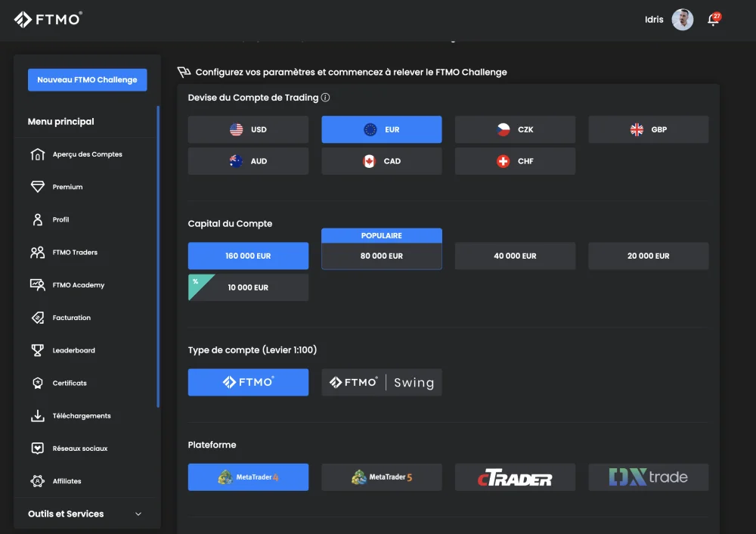Select GBP account currency
Screen dimensions: 756x534
(x=649, y=129)
